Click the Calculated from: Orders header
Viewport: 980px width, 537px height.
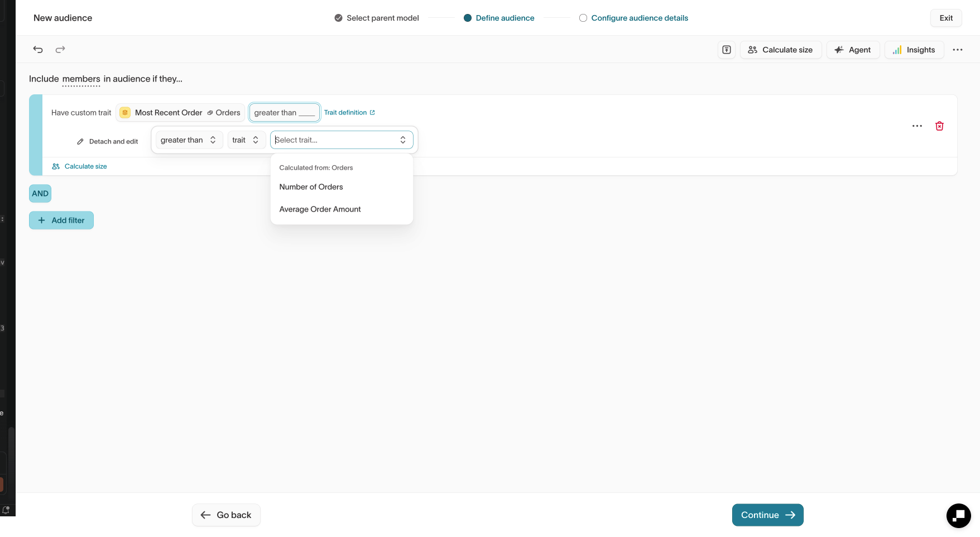(316, 168)
